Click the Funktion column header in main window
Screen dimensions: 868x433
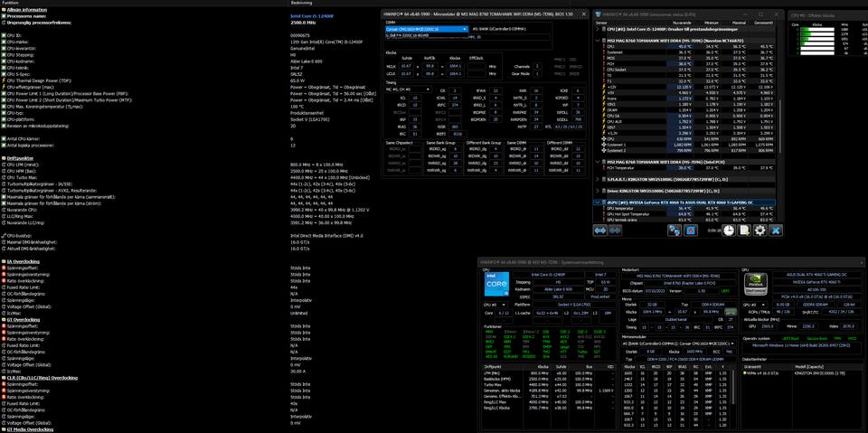pos(144,3)
